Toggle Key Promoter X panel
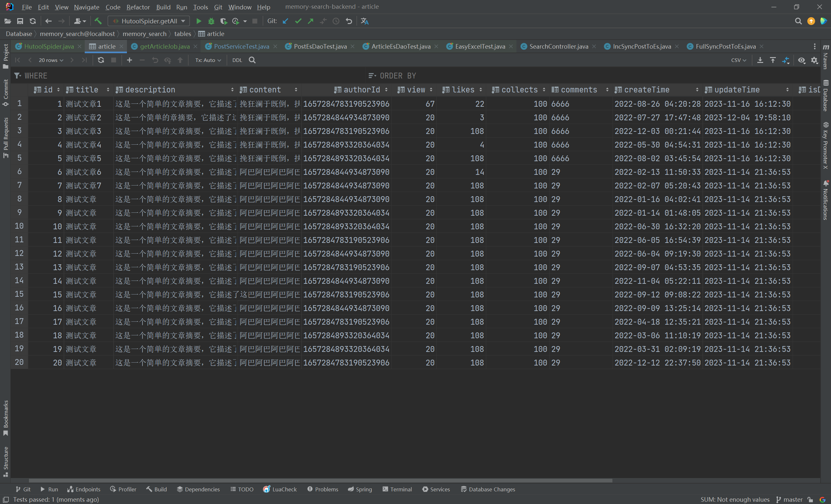This screenshot has height=504, width=831. (825, 146)
